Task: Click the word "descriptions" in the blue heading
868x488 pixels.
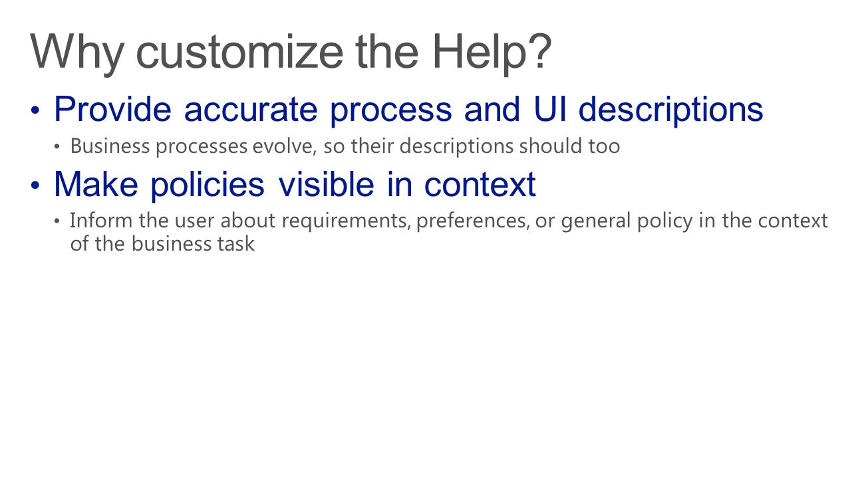Action: (x=670, y=110)
